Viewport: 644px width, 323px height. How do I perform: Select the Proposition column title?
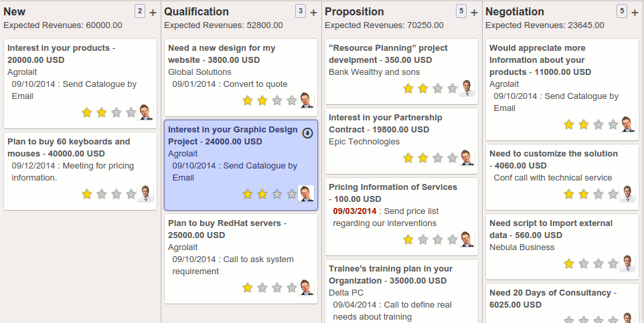coord(354,11)
